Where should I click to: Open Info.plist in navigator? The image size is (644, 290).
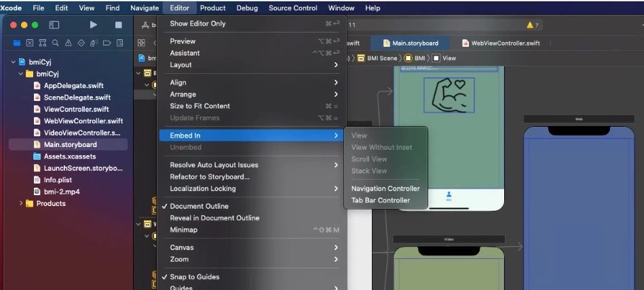[58, 180]
